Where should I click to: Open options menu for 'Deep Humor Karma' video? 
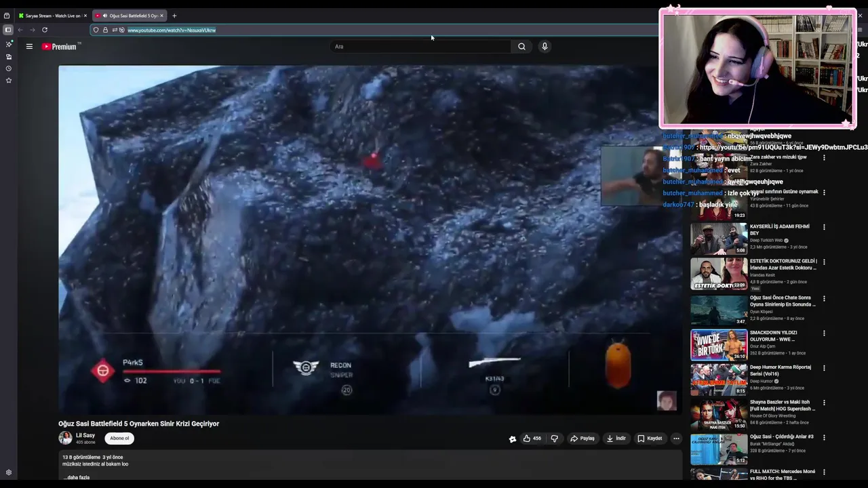(x=824, y=368)
